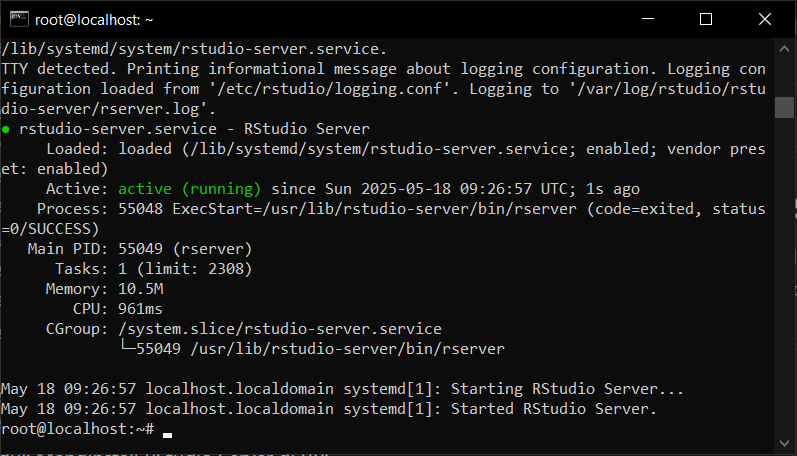This screenshot has height=456, width=797.
Task: Click 'rstudio-server.service - RStudio Server' heading line
Action: click(x=194, y=129)
